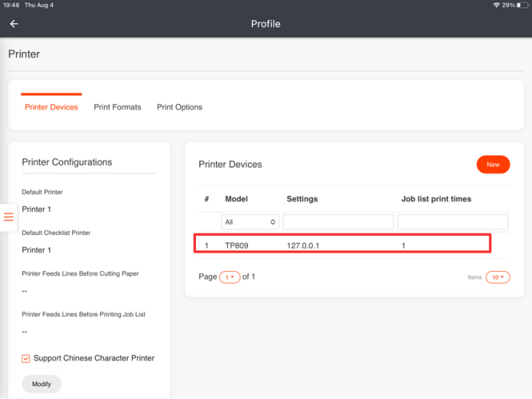
Task: Click the Settings column header
Action: tap(302, 199)
